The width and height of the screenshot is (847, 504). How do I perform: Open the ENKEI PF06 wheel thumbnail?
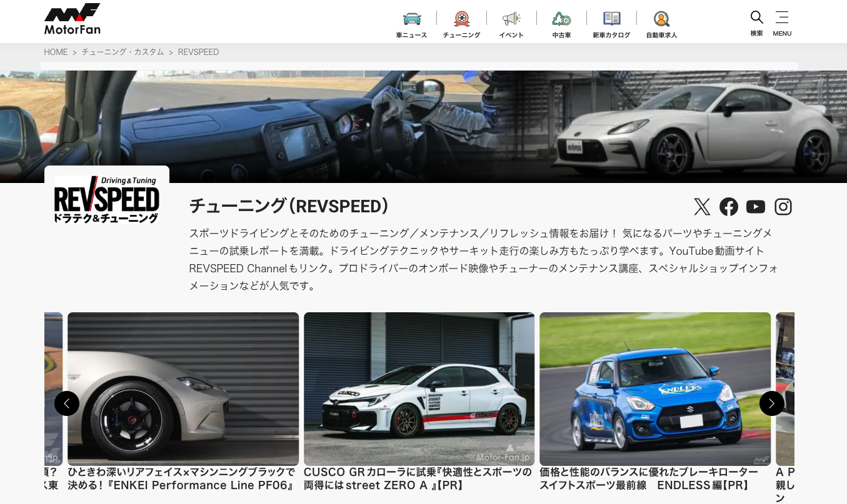click(x=183, y=388)
